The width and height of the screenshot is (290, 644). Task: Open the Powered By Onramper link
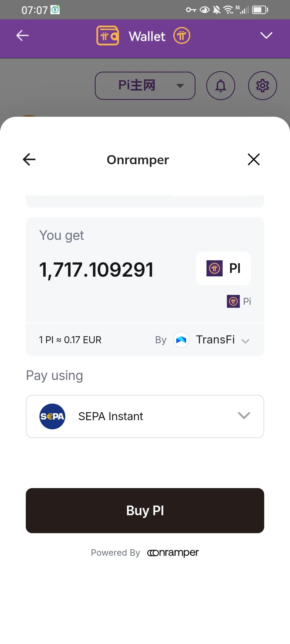(x=172, y=552)
